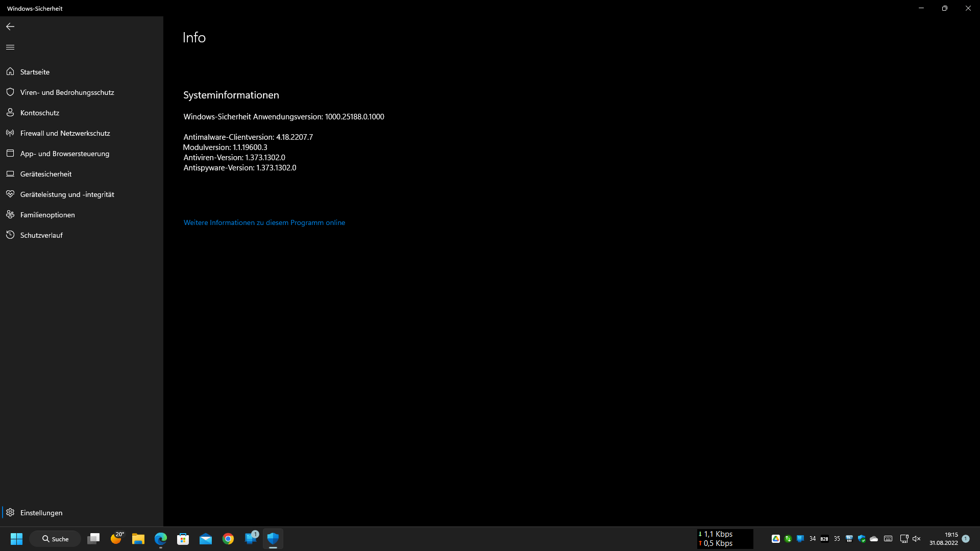Click the muted speaker volume icon
Viewport: 980px width, 551px height.
(917, 539)
